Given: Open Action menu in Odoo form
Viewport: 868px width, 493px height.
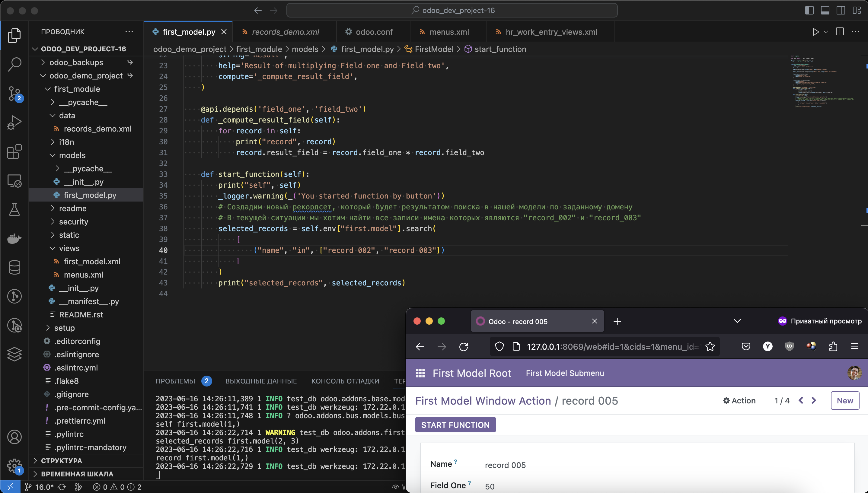Looking at the screenshot, I should 739,401.
